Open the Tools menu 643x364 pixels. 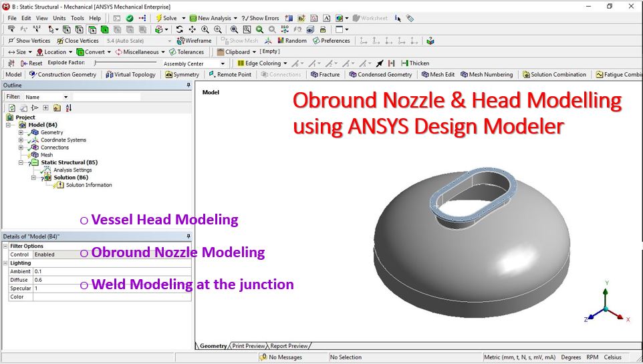point(77,18)
